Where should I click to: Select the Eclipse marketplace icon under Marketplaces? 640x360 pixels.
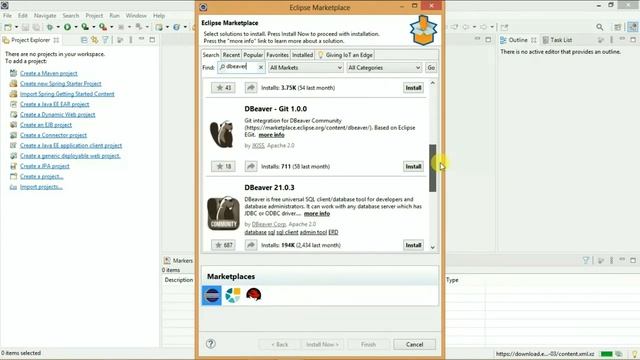point(212,295)
